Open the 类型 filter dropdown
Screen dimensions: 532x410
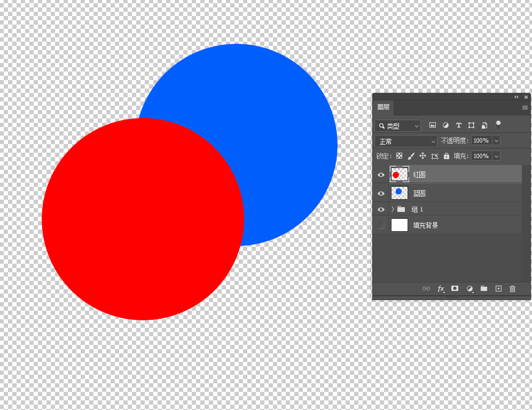click(x=397, y=126)
